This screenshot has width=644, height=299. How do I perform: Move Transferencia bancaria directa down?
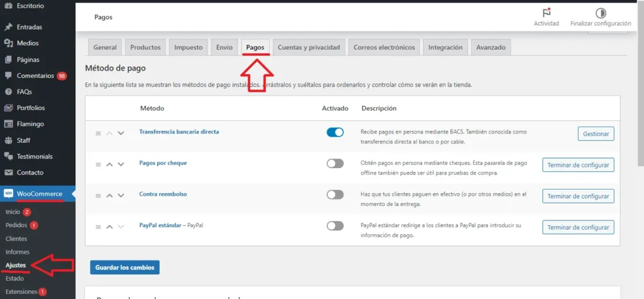[x=121, y=133]
